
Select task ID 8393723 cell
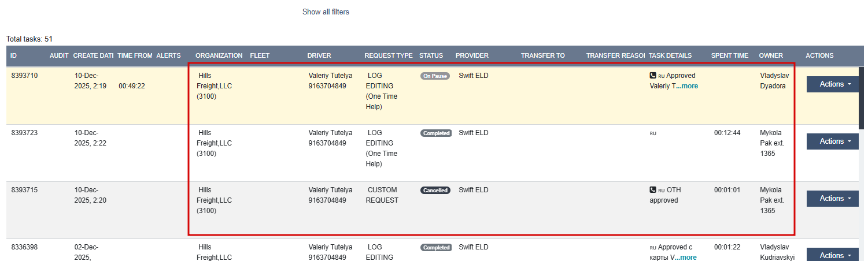pos(24,133)
